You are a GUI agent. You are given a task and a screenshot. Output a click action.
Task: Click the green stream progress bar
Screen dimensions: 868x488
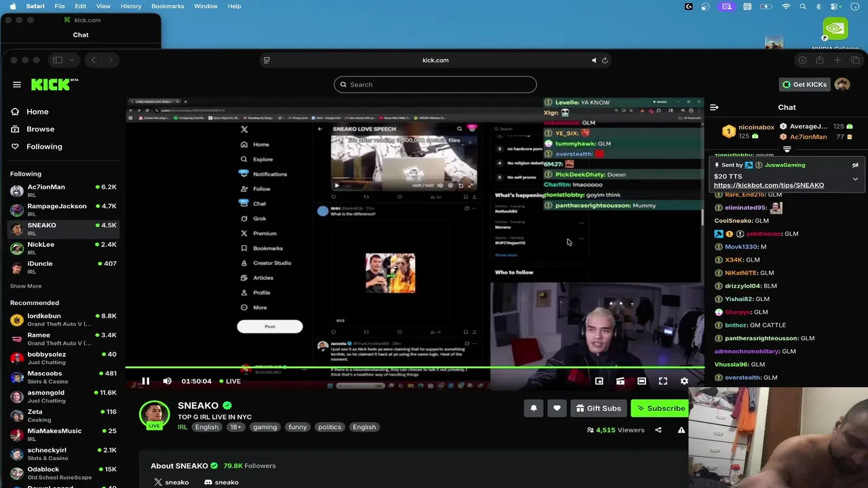[x=415, y=367]
